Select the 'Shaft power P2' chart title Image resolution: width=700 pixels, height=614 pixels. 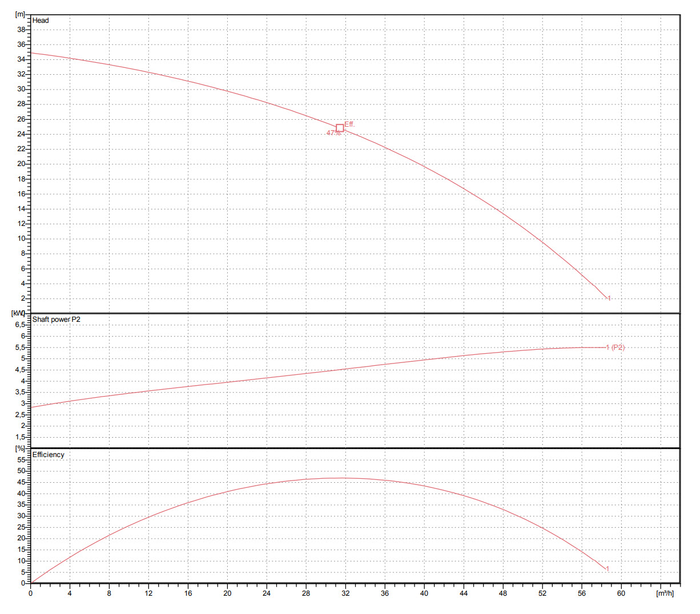tap(56, 320)
